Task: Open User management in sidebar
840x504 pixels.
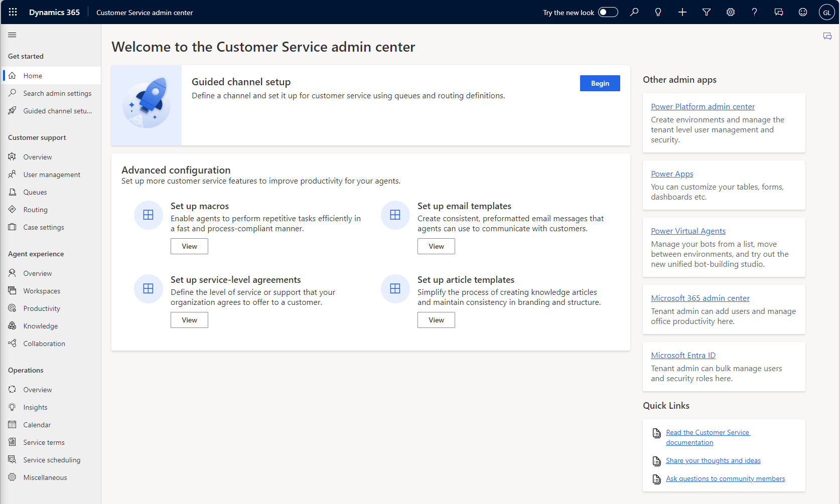Action: [51, 175]
